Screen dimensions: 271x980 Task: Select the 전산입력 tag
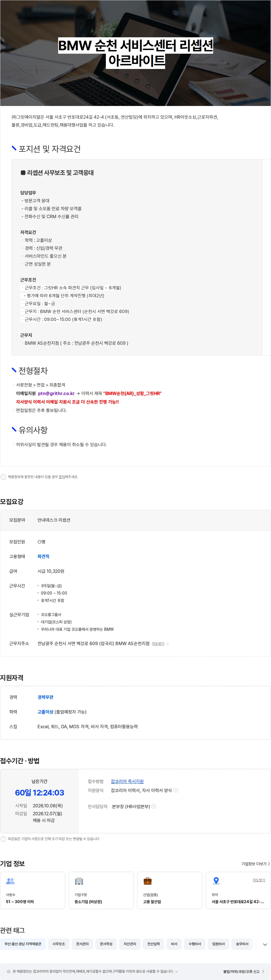154,944
